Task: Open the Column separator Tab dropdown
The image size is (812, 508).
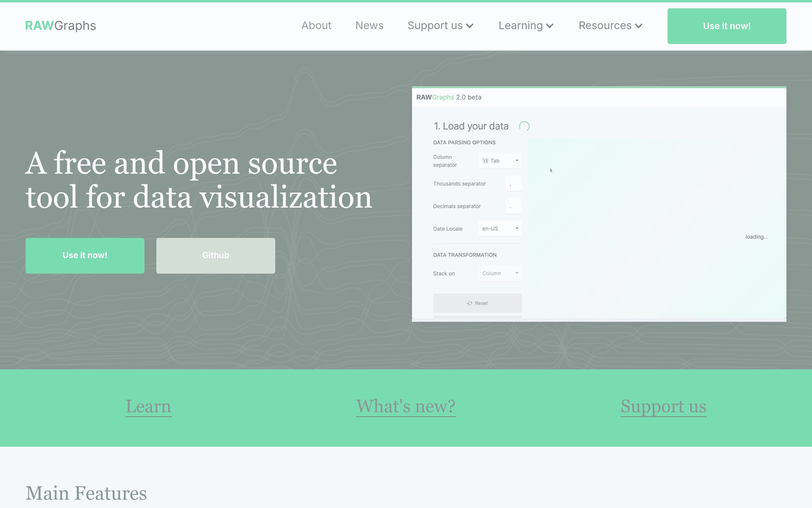Action: tap(500, 161)
